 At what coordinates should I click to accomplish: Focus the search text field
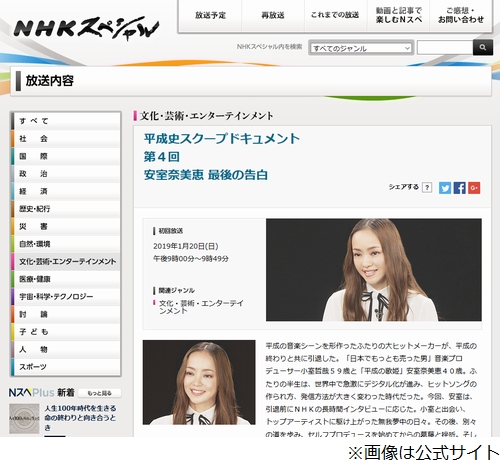click(x=445, y=48)
